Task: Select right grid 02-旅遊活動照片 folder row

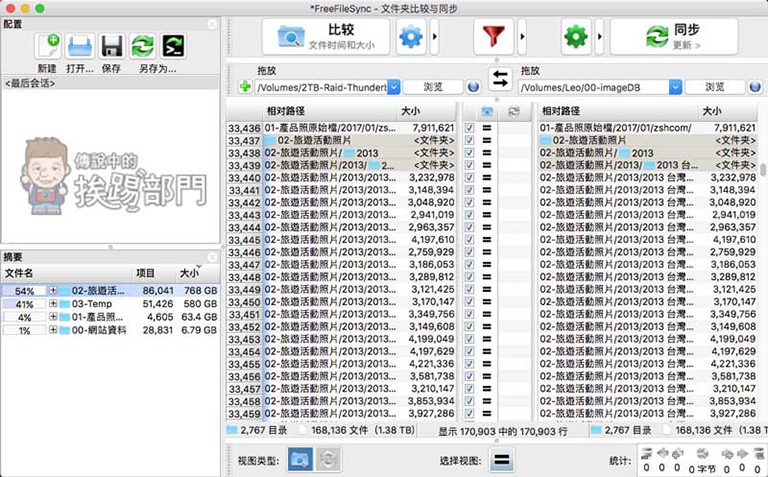Action: click(648, 140)
